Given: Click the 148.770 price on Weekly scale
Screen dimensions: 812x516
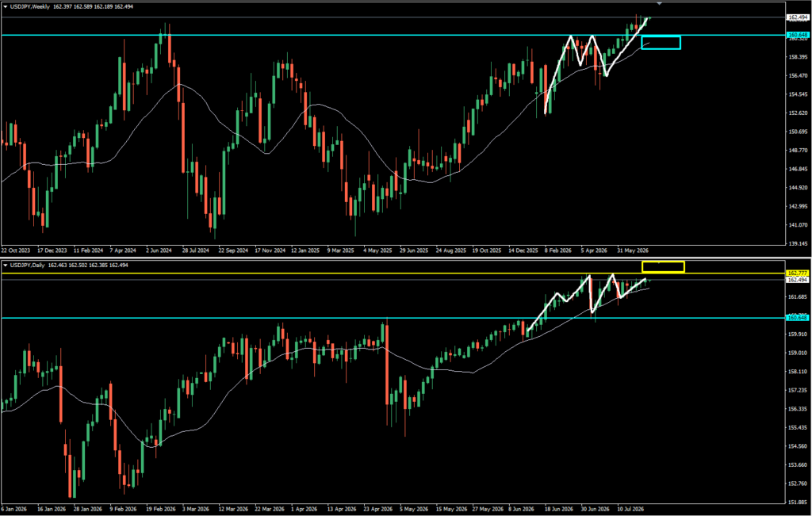Looking at the screenshot, I should point(798,150).
